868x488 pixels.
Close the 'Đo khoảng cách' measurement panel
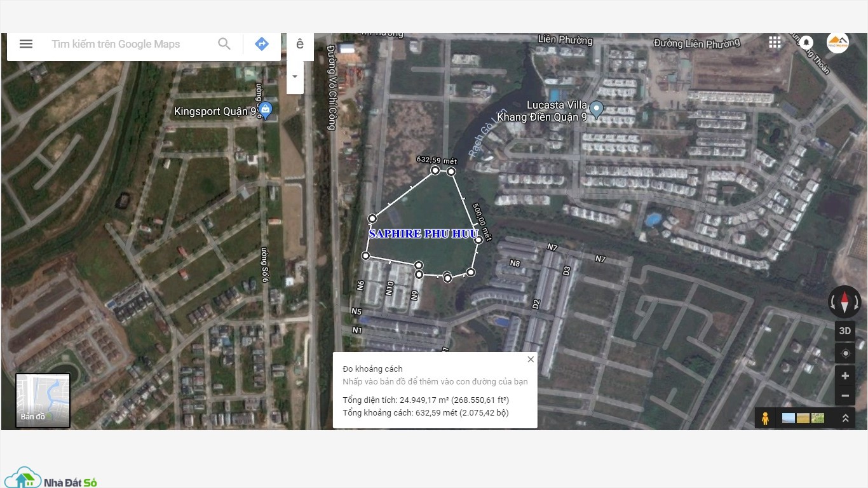531,360
